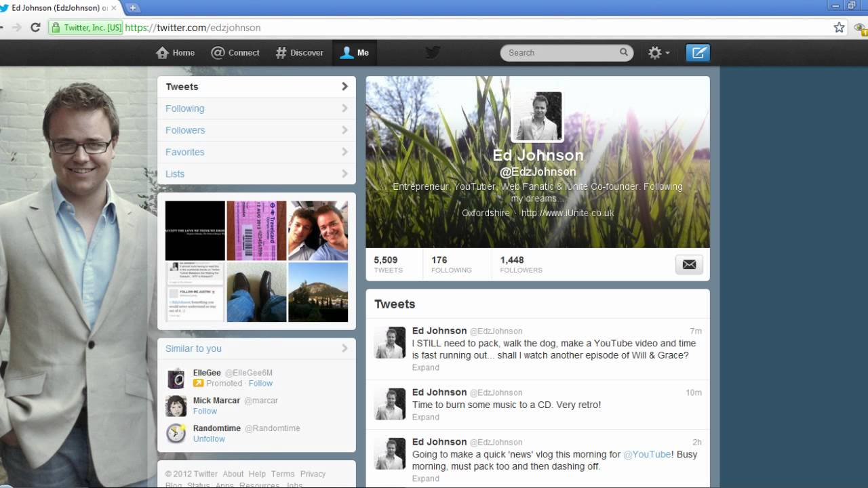
Task: Click avatar on the 7m tweet
Action: coord(390,342)
